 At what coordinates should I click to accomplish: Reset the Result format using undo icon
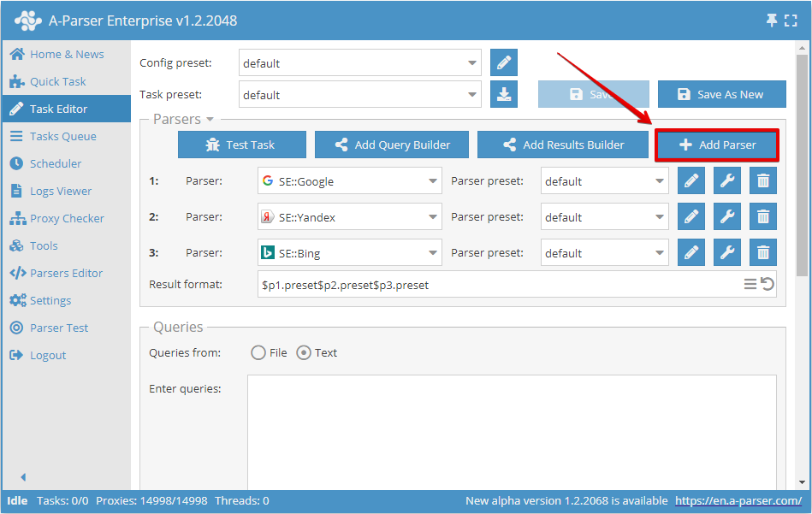click(x=766, y=283)
